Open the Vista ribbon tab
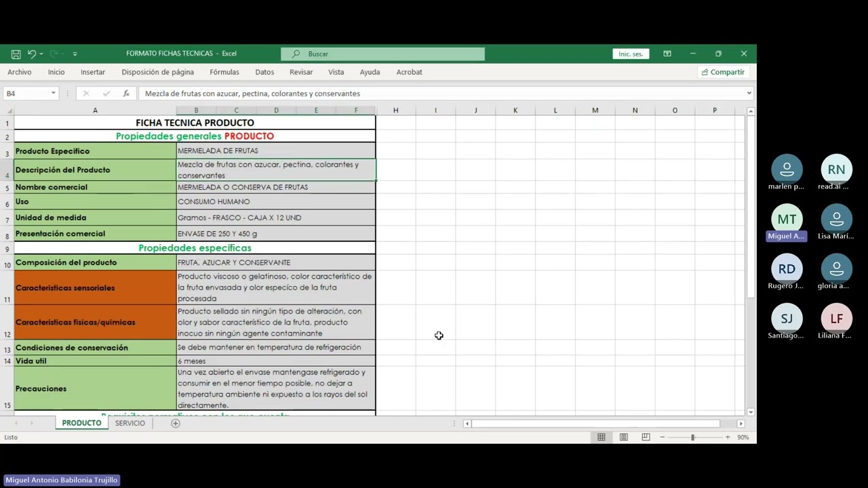 click(336, 72)
